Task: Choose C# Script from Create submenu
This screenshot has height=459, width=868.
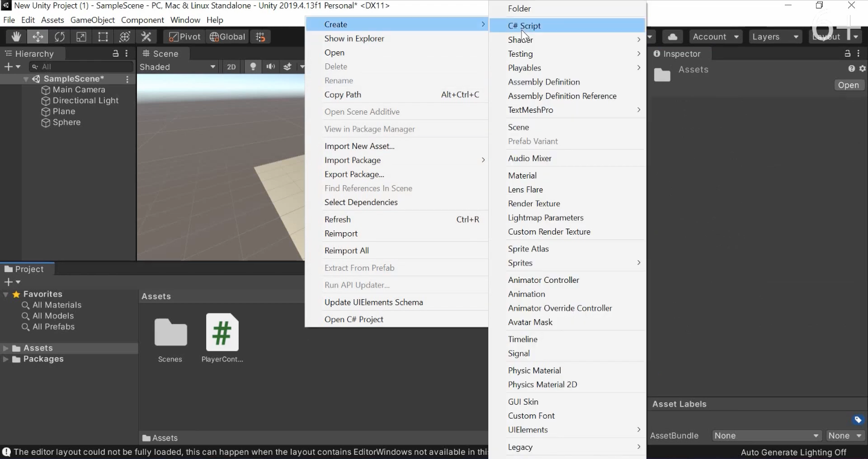Action: click(x=524, y=25)
